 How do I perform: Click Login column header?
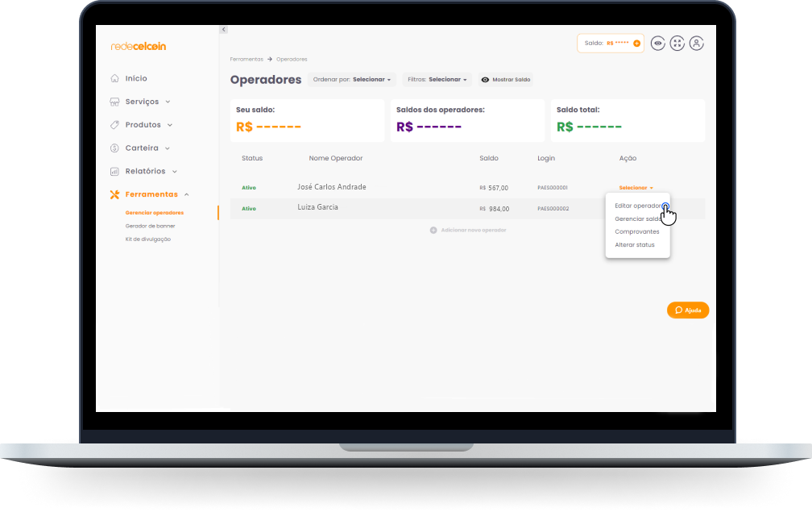[546, 158]
